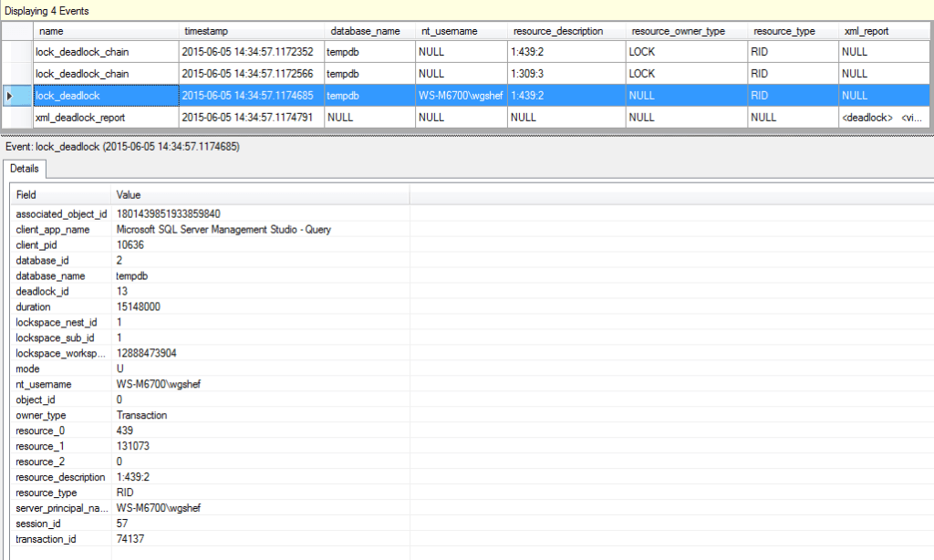The image size is (934, 560).
Task: Sort by resource_owner_type column header
Action: 679,30
